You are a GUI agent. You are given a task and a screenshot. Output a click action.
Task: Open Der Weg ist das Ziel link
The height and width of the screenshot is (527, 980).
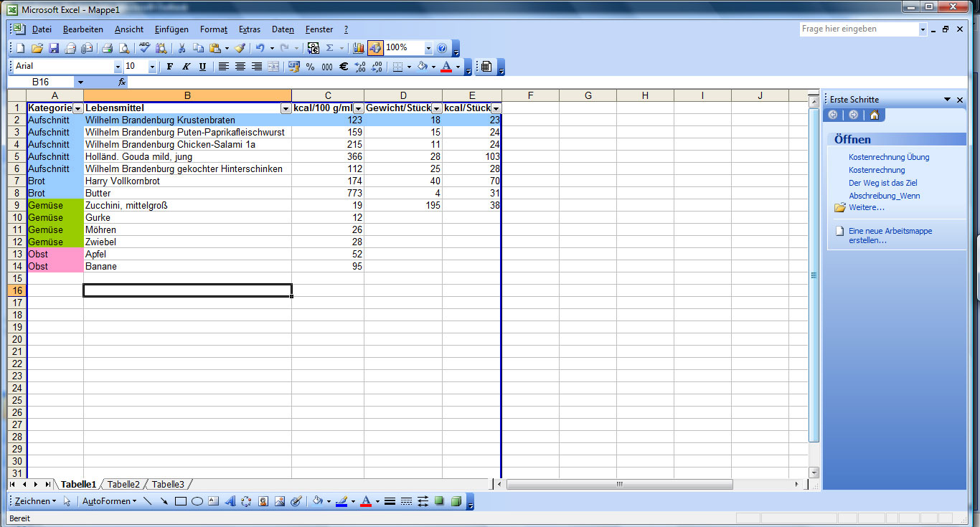(883, 183)
